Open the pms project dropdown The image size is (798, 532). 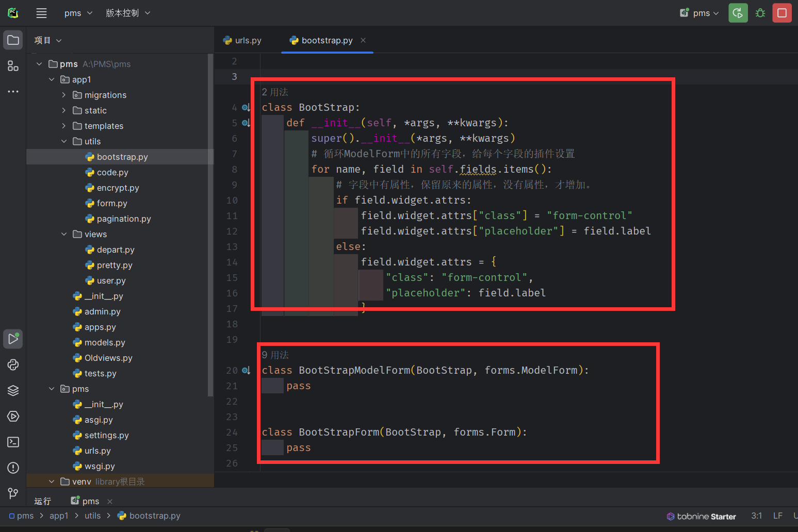78,13
